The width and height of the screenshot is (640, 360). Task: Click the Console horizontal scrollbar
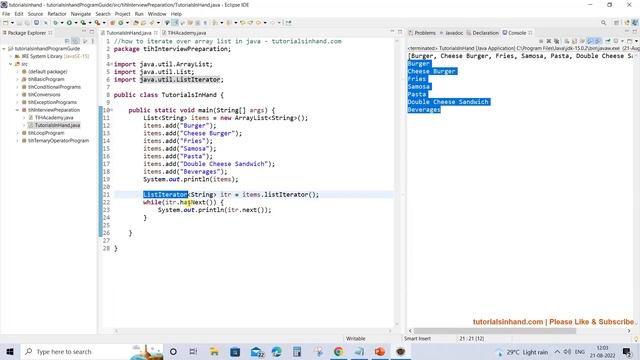495,331
